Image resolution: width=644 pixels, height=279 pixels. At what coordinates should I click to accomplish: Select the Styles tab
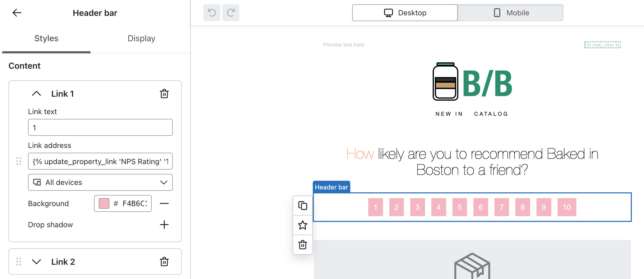pos(46,38)
